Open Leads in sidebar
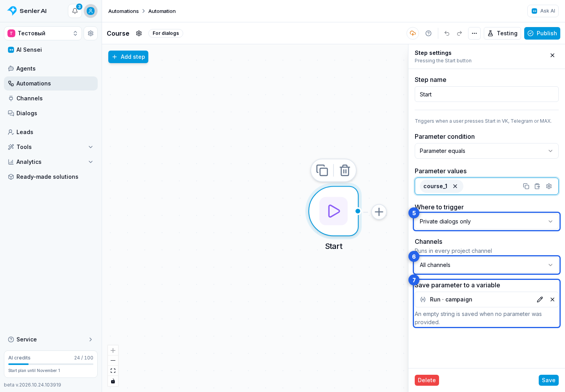 [51, 132]
